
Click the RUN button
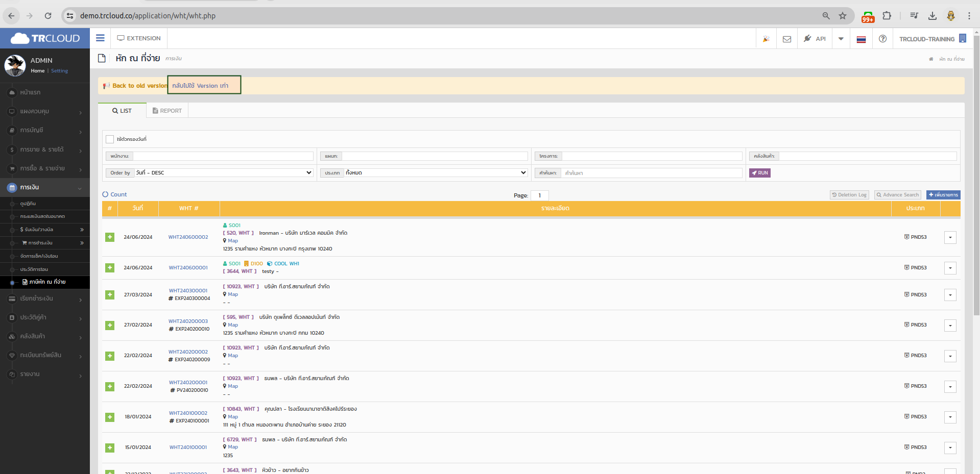760,173
